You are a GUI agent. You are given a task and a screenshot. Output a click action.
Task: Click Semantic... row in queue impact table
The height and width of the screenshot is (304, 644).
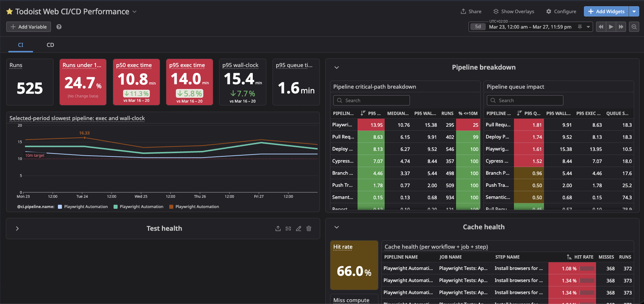click(559, 197)
